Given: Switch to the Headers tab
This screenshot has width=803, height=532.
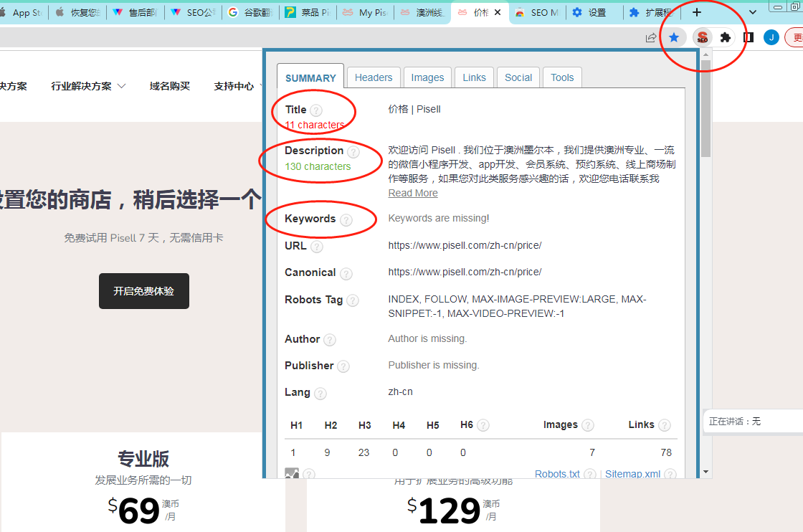Looking at the screenshot, I should click(374, 77).
